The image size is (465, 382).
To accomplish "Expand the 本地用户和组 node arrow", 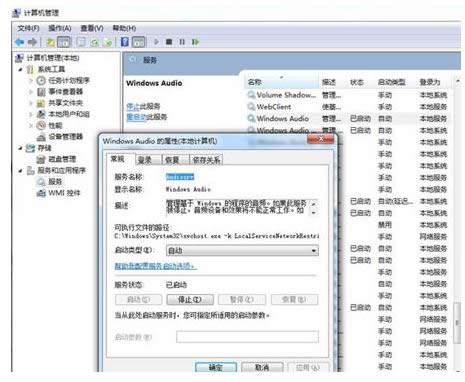I will pos(31,115).
